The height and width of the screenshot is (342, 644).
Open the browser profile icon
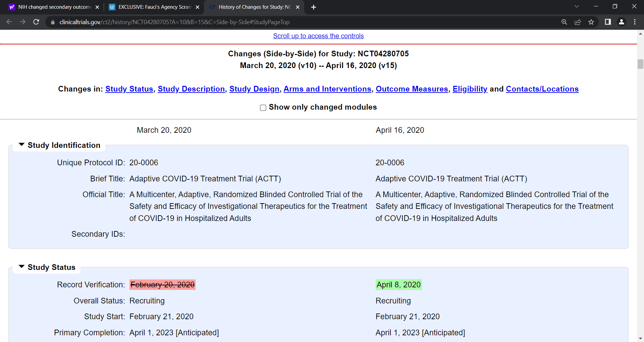621,22
